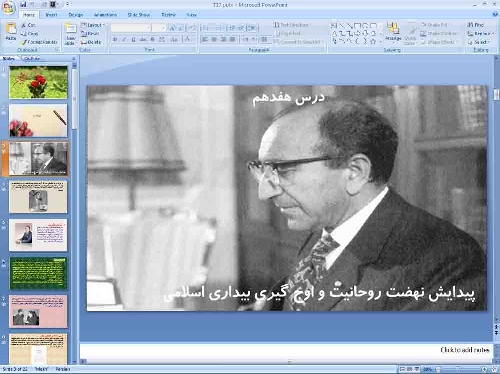Toggle Bold formatting in Font group

click(115, 39)
